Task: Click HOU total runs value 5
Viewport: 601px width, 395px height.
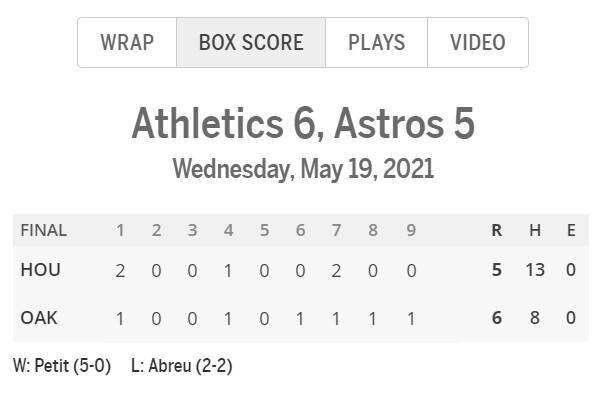Action: (x=497, y=270)
